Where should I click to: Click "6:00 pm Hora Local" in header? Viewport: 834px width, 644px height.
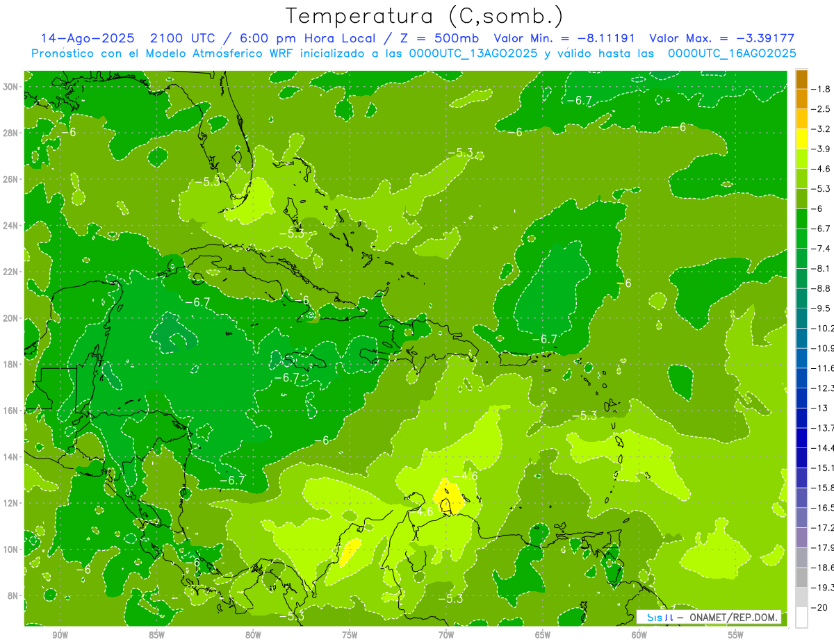pos(308,38)
